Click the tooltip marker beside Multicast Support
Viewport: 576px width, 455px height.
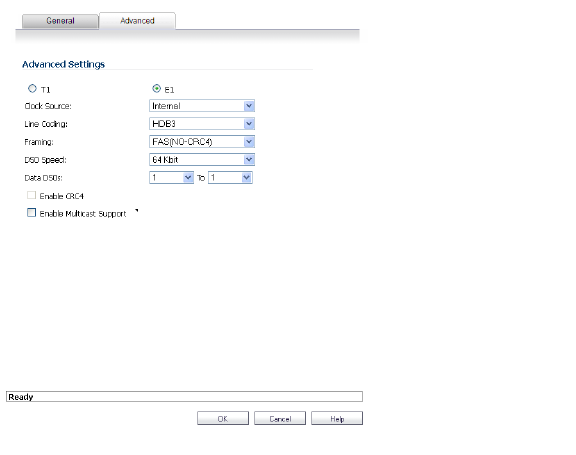click(137, 211)
